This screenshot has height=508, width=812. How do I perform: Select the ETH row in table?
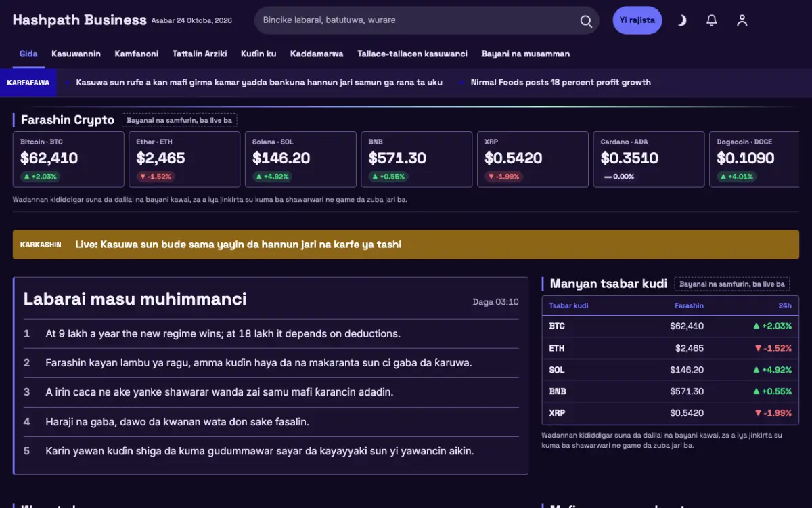pyautogui.click(x=671, y=348)
